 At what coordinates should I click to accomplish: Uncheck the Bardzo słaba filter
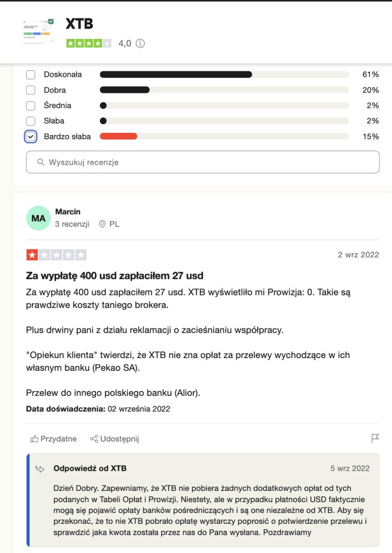(31, 137)
